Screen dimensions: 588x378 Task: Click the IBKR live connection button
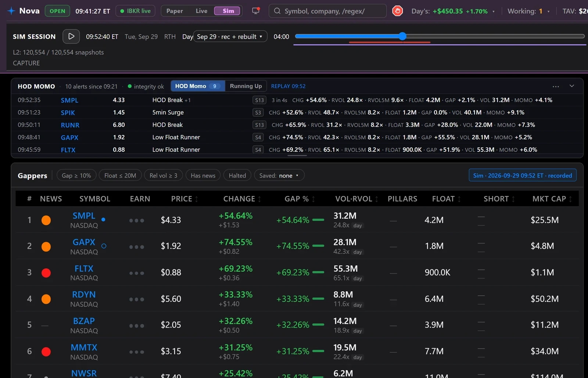pos(135,11)
